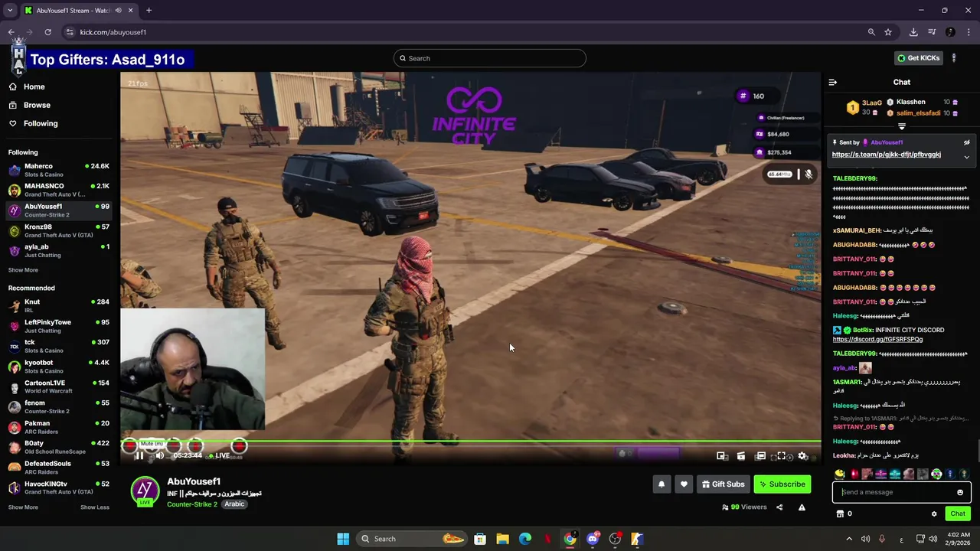This screenshot has width=980, height=551.
Task: Report the stream with warning icon
Action: [802, 507]
